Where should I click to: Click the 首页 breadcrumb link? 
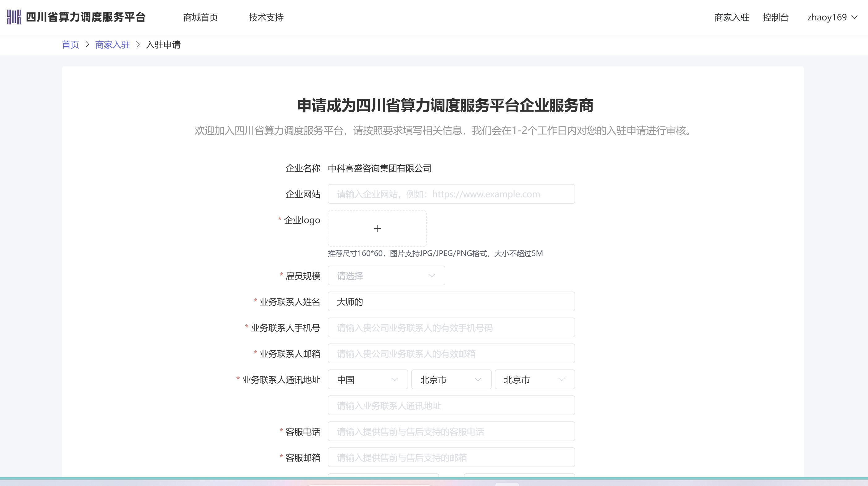click(x=71, y=45)
